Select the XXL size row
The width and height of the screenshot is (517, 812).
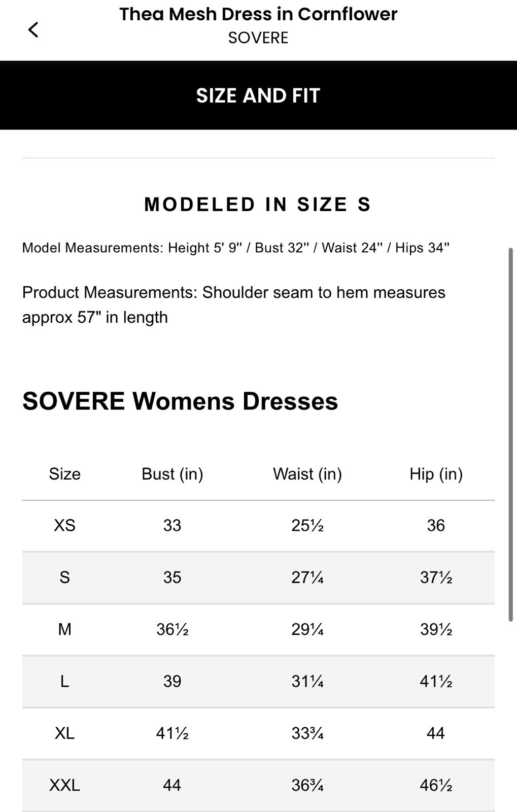click(258, 785)
